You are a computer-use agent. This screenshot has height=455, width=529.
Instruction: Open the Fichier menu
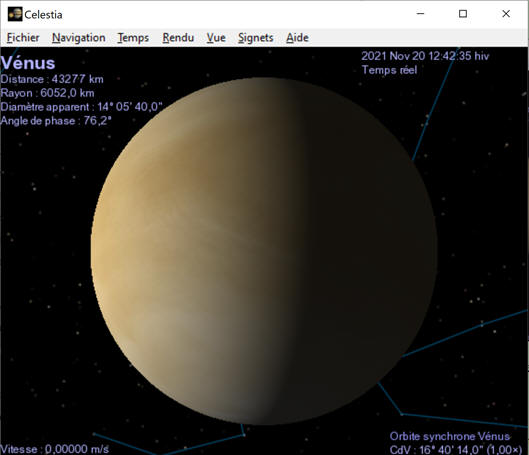click(x=23, y=37)
